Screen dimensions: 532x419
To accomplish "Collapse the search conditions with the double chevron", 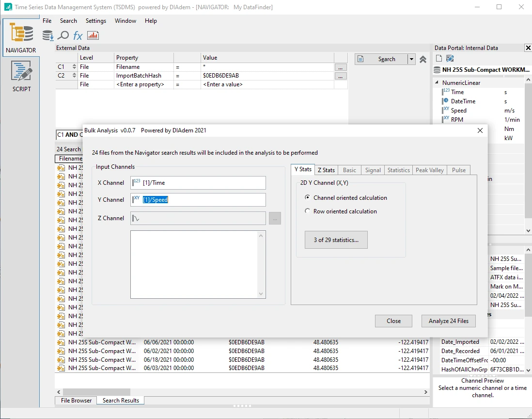I will (x=423, y=59).
